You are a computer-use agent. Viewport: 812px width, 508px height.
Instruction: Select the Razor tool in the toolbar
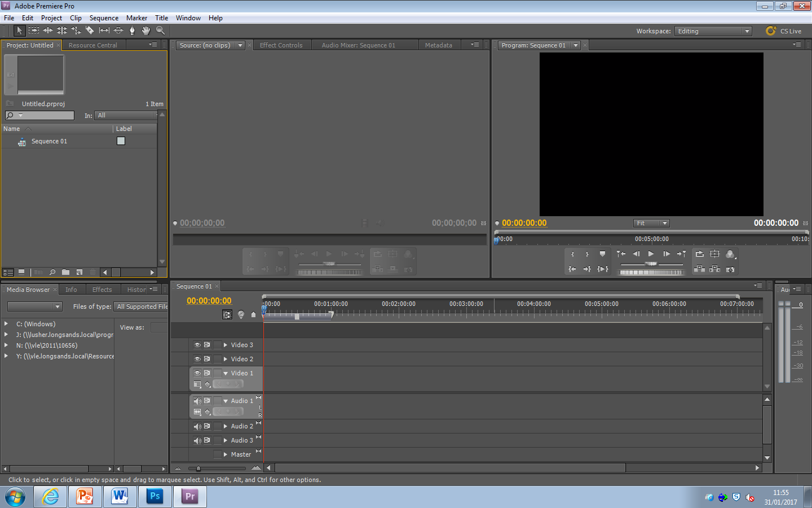point(90,30)
